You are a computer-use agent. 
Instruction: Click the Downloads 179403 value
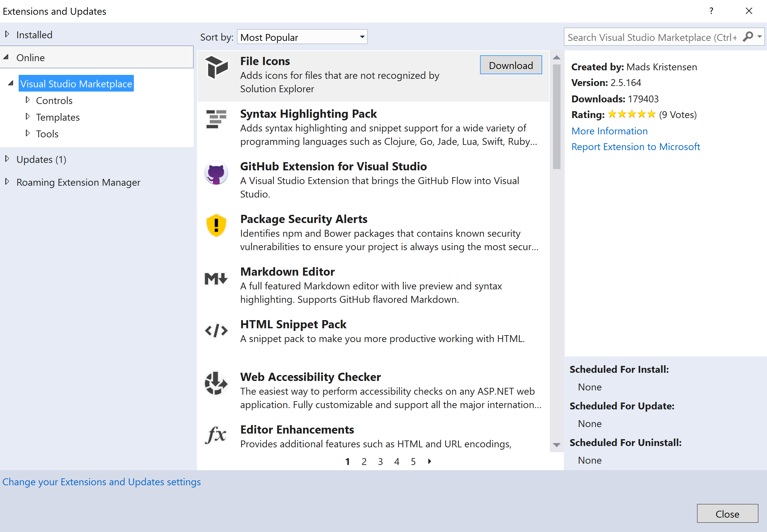point(643,99)
